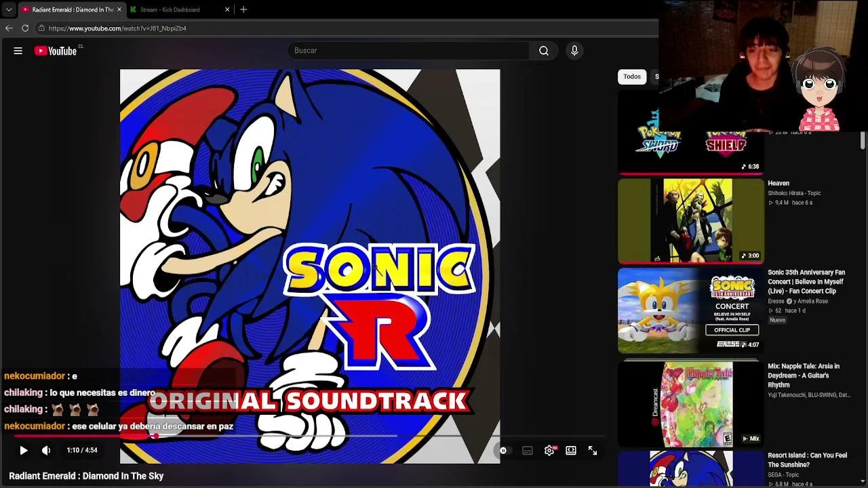Click into the Buscar search field

[409, 51]
